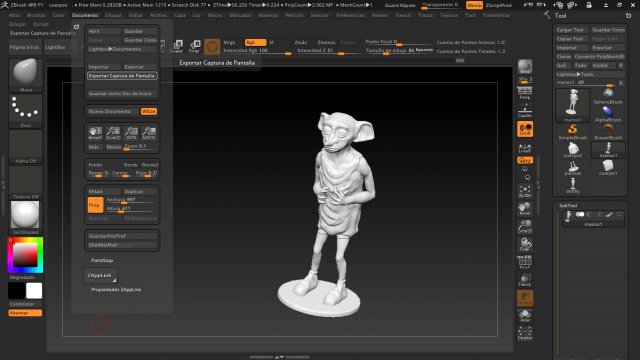
Task: Click the Documento palette dock icon
Action: pyautogui.click(x=76, y=27)
